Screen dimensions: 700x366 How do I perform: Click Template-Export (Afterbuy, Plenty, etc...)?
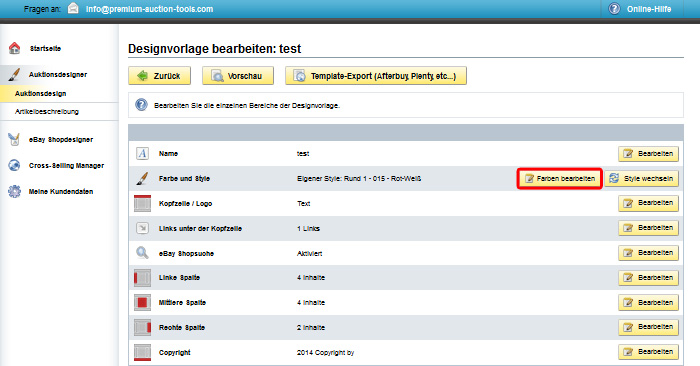[x=376, y=76]
